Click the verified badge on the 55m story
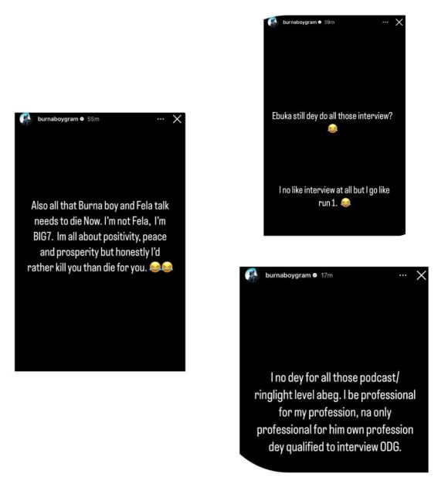448x484 pixels. pyautogui.click(x=82, y=119)
